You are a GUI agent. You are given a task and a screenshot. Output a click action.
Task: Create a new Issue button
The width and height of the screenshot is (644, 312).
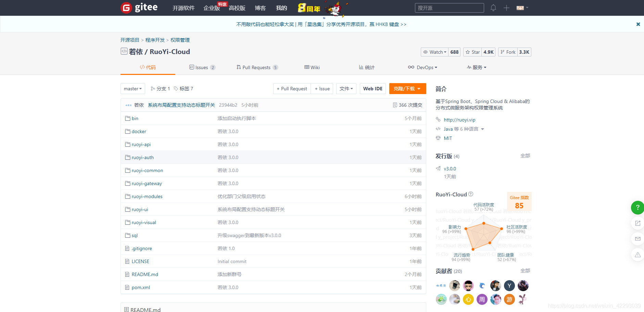coord(322,89)
